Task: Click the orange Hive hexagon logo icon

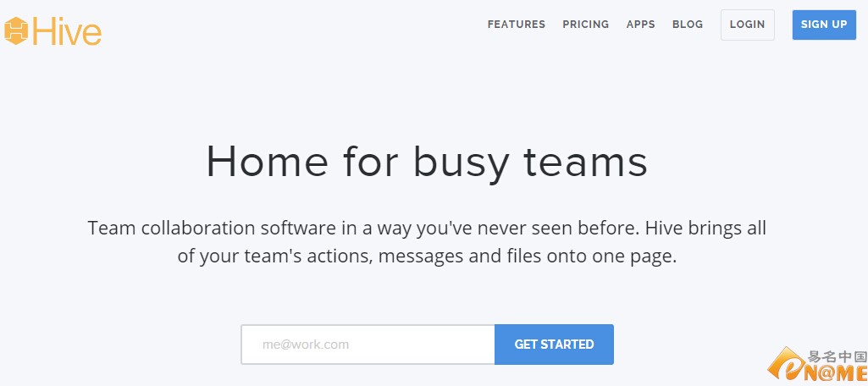Action: pyautogui.click(x=16, y=31)
